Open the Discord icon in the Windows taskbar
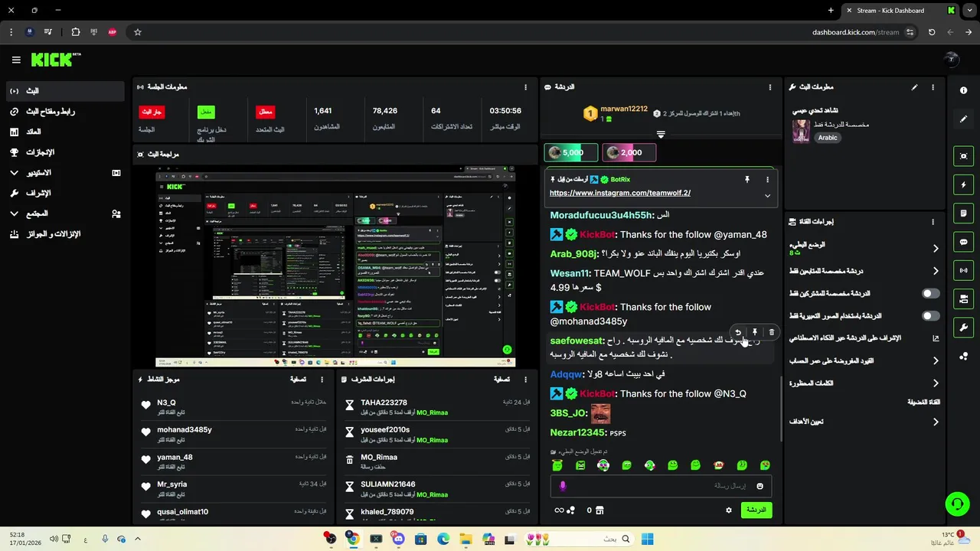The height and width of the screenshot is (551, 980). point(398,539)
